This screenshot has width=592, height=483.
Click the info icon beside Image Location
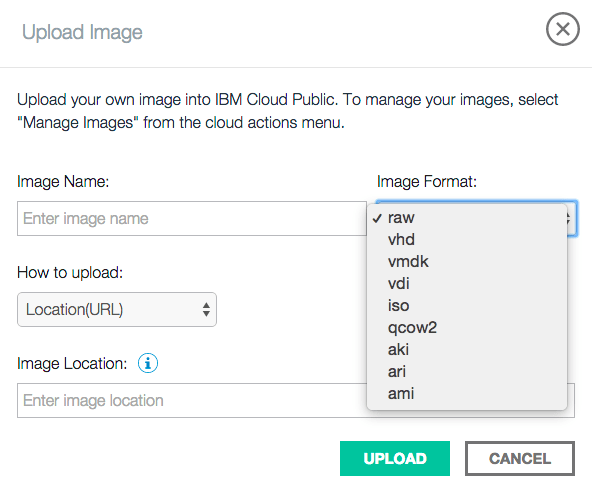point(148,363)
